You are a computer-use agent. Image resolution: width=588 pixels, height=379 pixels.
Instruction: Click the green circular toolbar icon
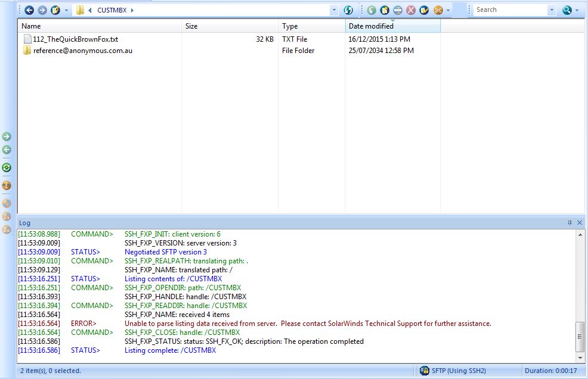point(372,10)
